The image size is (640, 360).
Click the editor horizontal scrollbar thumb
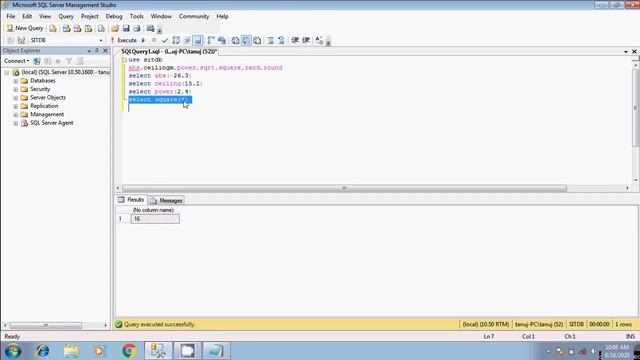(x=344, y=188)
